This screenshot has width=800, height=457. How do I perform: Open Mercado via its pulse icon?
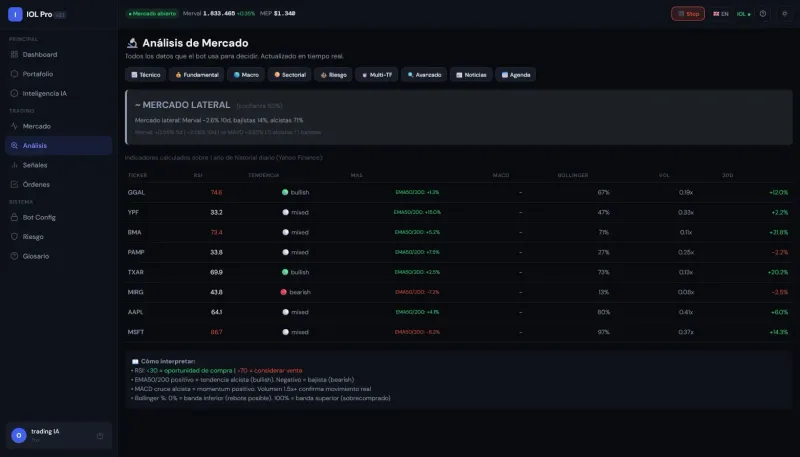click(x=14, y=126)
